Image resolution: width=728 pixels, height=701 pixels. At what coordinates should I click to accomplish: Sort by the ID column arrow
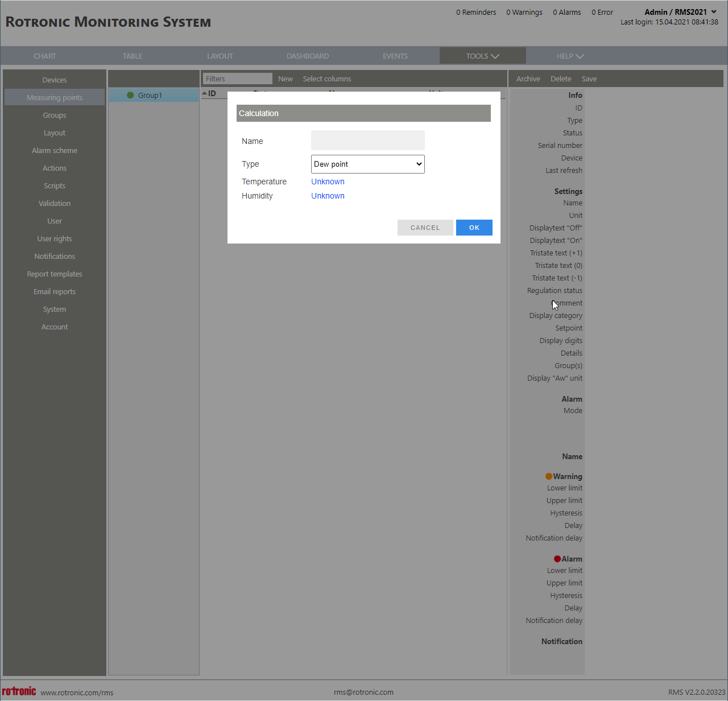(205, 93)
